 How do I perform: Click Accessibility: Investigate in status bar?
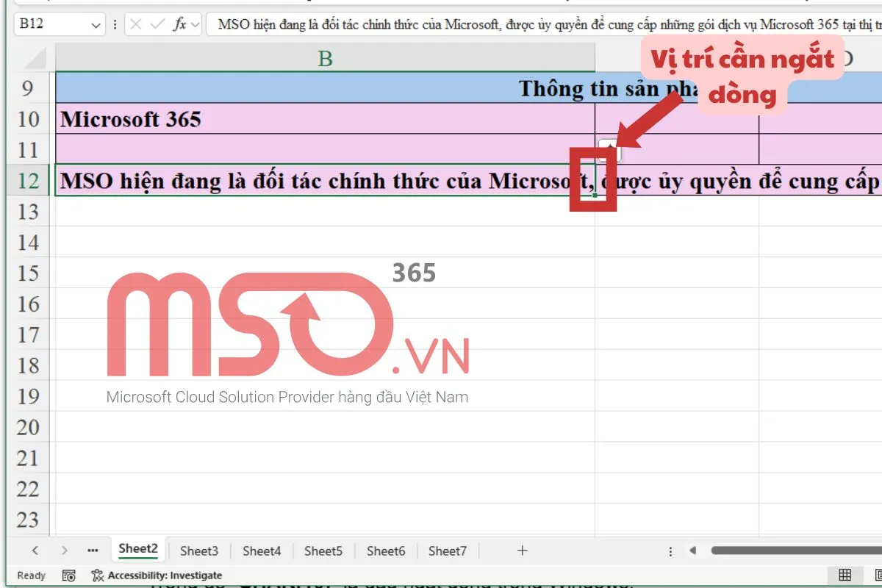(157, 576)
